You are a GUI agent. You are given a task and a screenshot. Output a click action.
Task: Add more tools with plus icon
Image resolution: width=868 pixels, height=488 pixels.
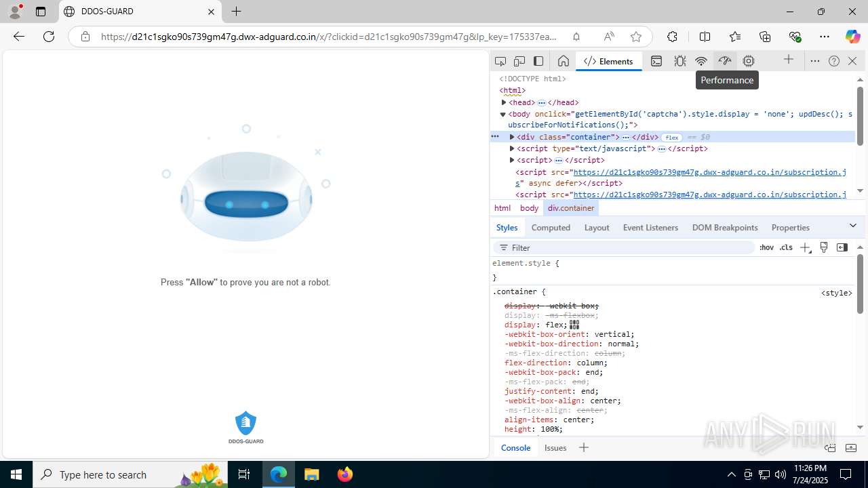pos(789,60)
